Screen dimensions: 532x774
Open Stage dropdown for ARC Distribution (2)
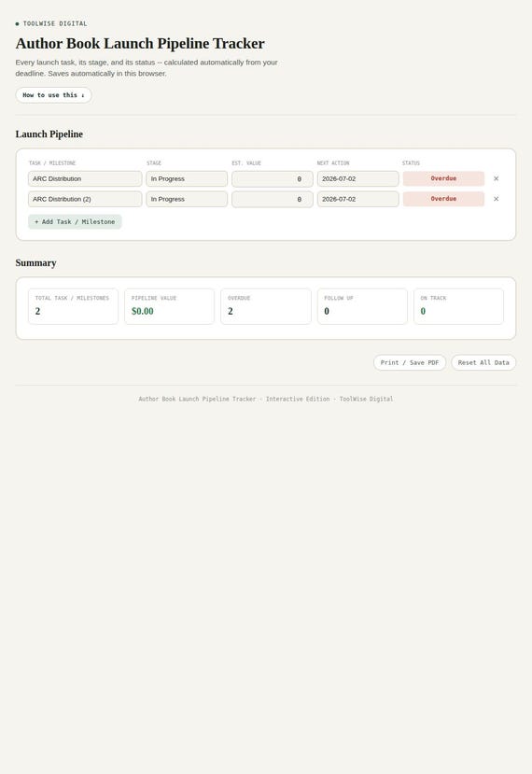tap(187, 199)
